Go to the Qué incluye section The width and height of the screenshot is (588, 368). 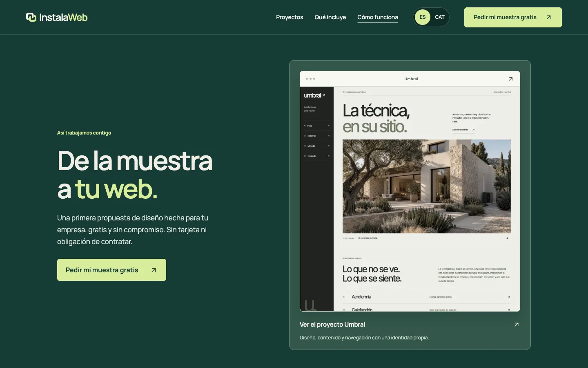point(330,17)
